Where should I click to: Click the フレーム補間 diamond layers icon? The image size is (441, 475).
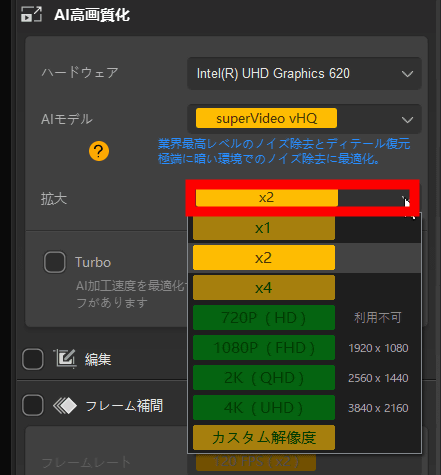(x=65, y=406)
